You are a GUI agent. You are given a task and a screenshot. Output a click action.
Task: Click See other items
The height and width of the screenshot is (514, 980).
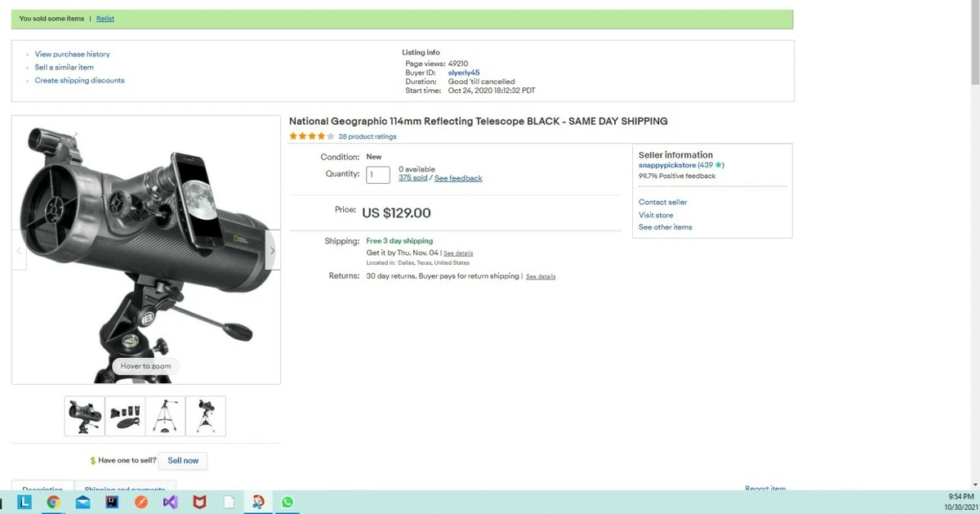(666, 227)
